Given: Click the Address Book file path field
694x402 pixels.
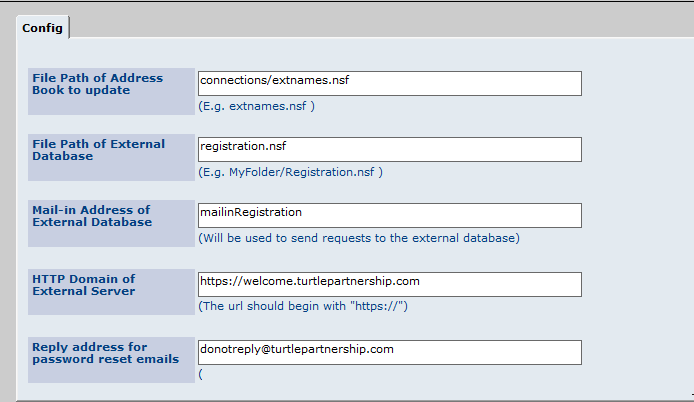Looking at the screenshot, I should point(389,83).
